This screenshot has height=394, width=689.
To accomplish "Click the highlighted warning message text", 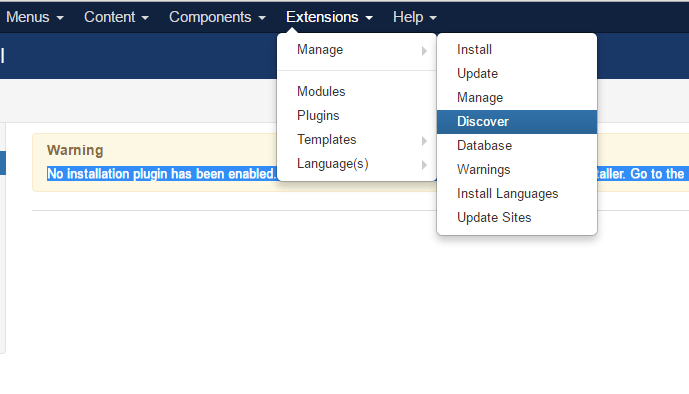I will (162, 174).
